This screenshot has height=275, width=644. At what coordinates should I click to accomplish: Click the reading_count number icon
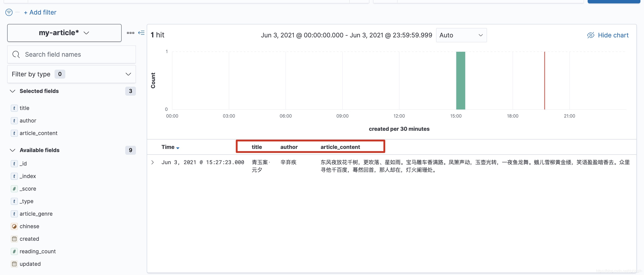click(x=14, y=251)
